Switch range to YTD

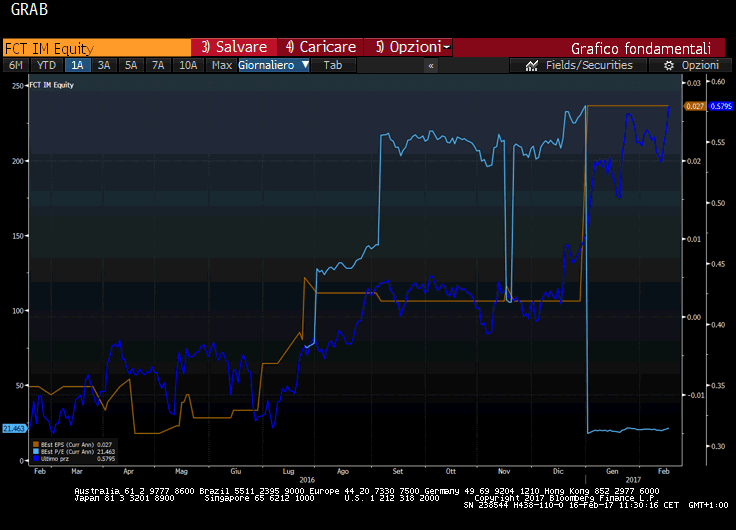[x=46, y=65]
